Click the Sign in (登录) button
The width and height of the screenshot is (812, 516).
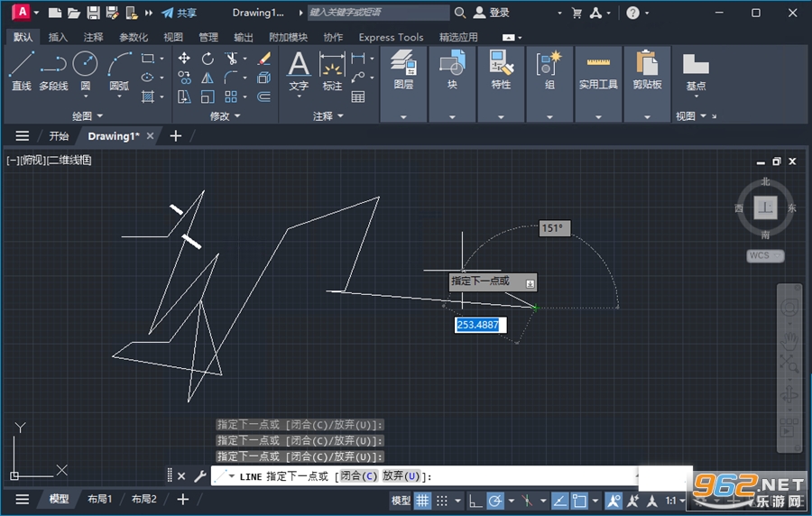[x=492, y=13]
